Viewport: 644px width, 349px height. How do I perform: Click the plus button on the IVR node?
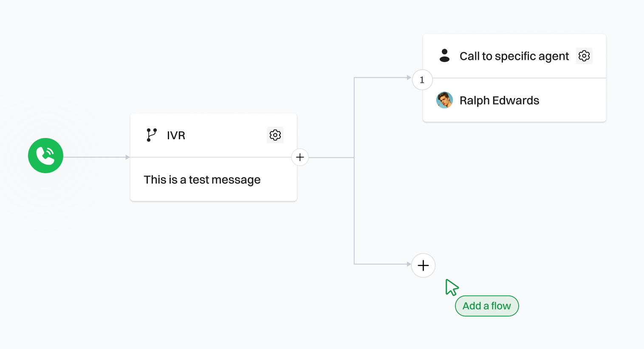point(300,157)
